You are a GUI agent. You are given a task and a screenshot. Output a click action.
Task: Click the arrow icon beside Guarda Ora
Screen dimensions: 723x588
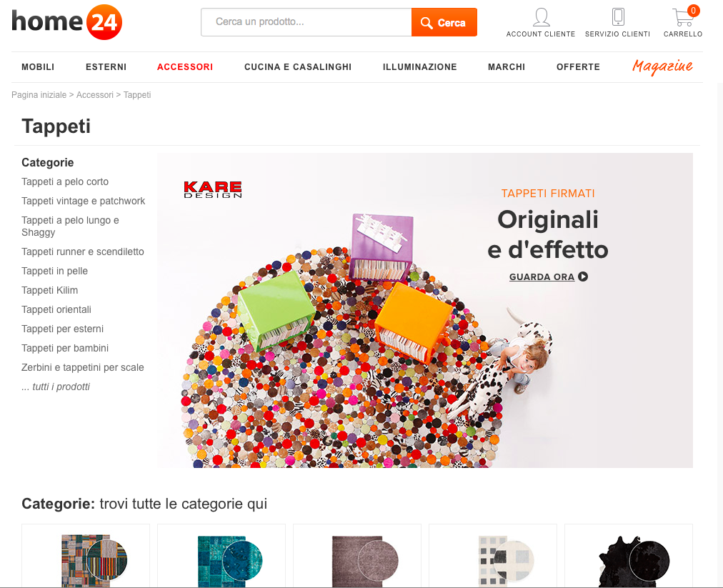(x=583, y=276)
